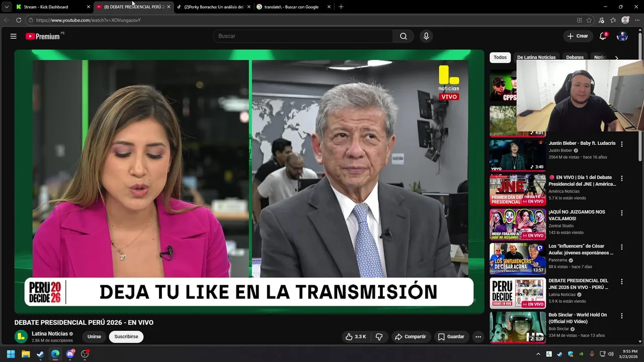This screenshot has height=362, width=644.
Task: Open options menu for Justin Bieber video
Action: pos(622,144)
